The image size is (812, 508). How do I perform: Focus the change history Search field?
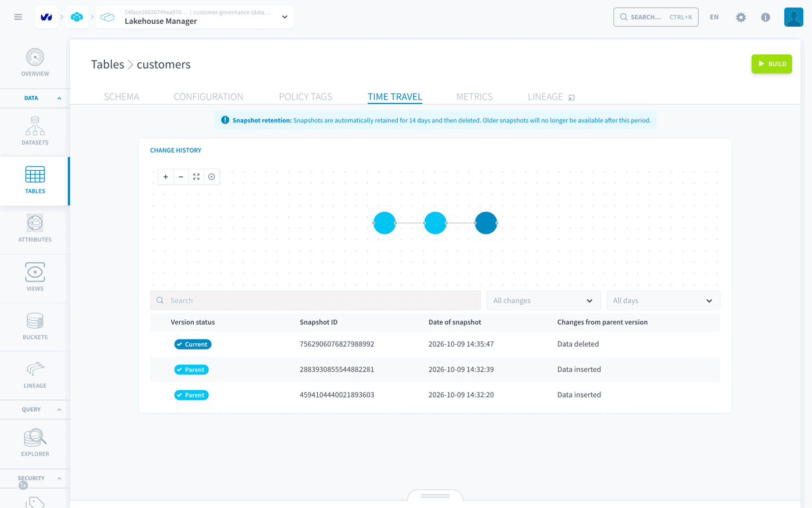316,301
